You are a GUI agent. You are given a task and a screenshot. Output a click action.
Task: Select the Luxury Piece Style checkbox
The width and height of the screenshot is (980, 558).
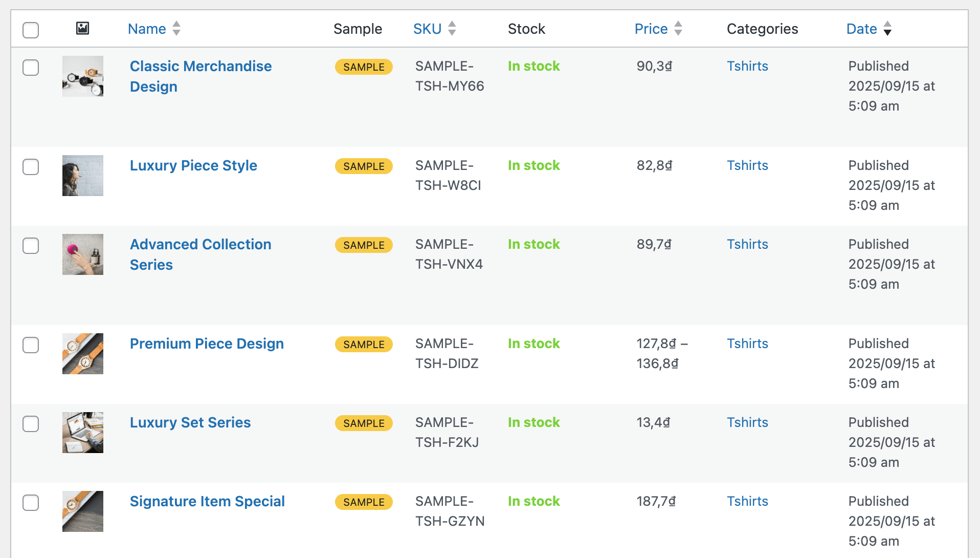(31, 167)
